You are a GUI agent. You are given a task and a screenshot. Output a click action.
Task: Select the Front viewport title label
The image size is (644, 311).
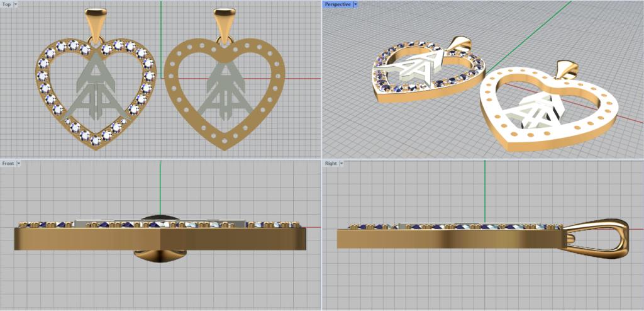[x=8, y=163]
